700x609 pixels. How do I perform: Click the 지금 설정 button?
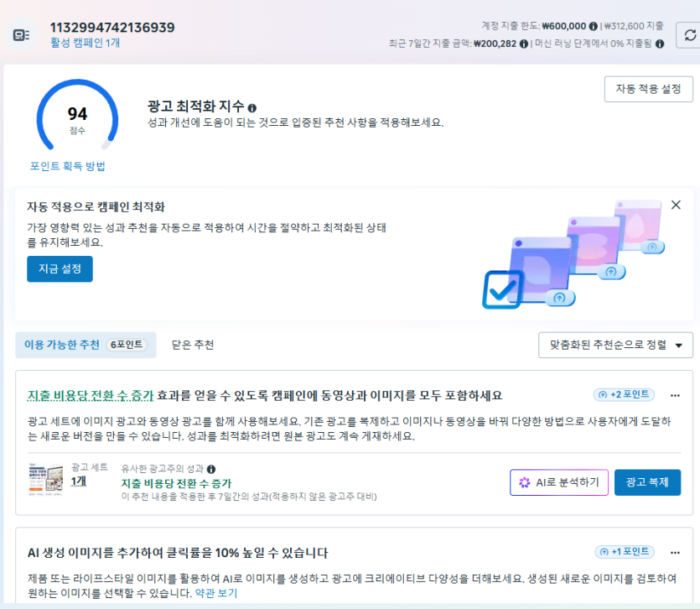pyautogui.click(x=60, y=269)
